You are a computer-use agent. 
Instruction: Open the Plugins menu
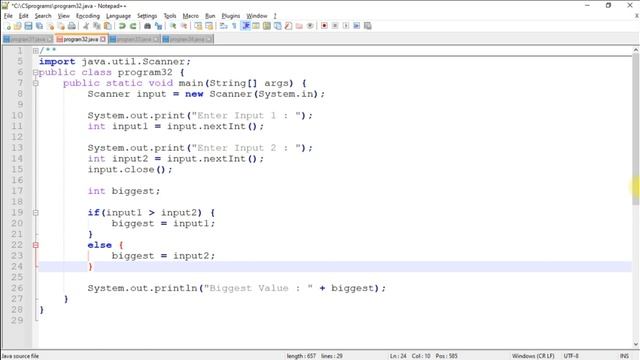(x=231, y=16)
